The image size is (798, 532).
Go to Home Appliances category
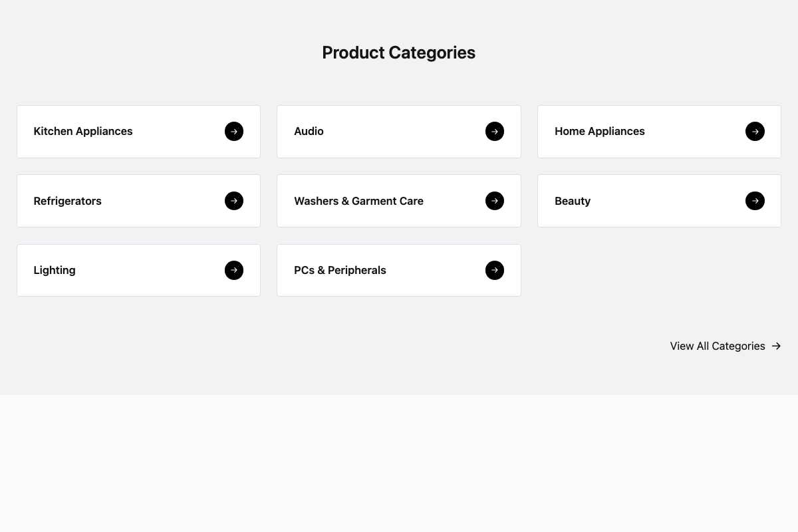coord(600,132)
